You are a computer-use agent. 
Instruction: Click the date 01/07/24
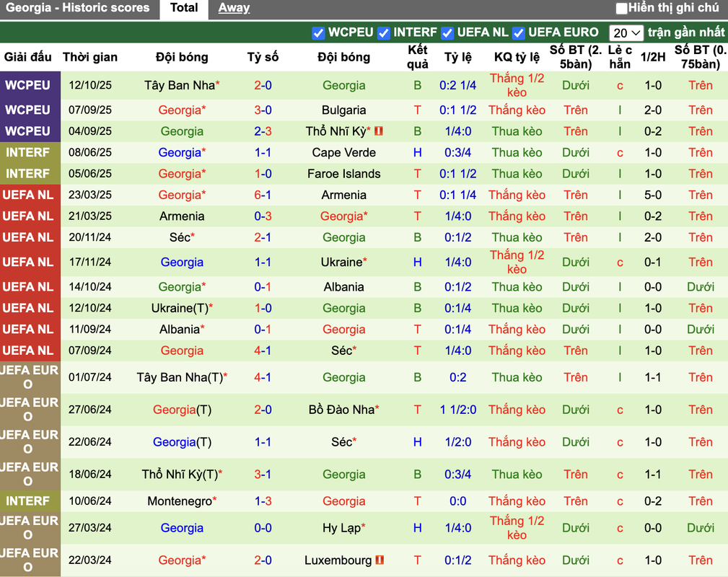pos(90,377)
